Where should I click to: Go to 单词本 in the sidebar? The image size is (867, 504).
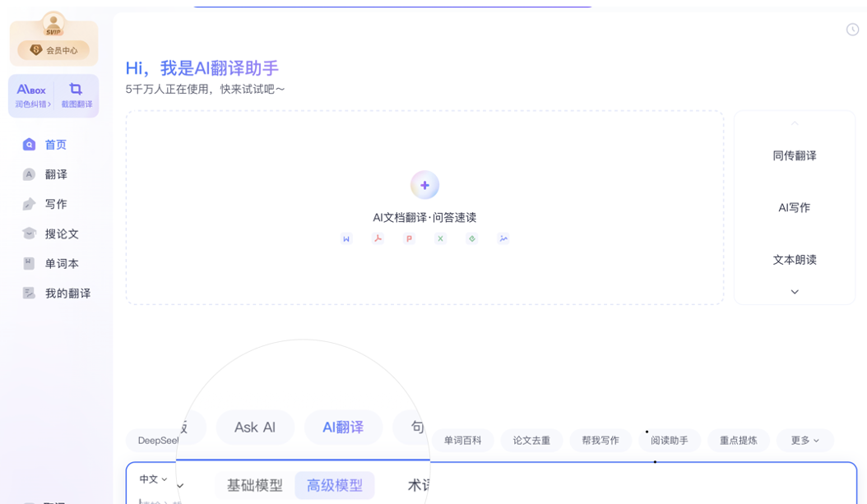point(62,263)
